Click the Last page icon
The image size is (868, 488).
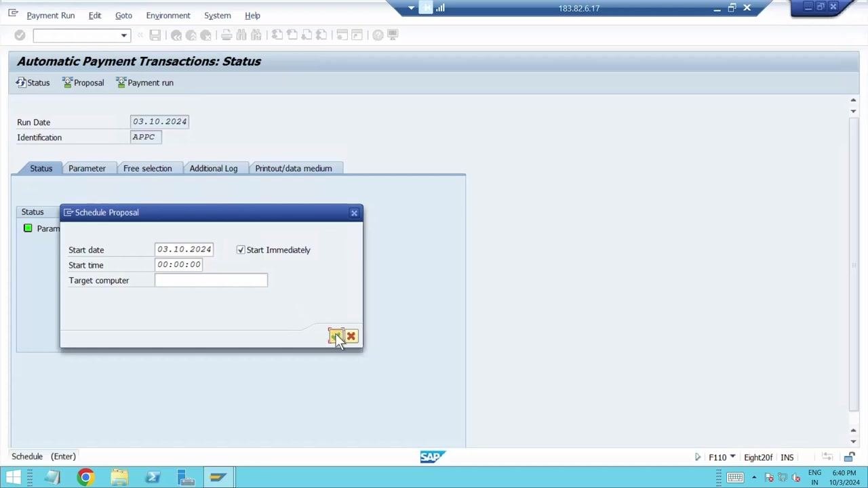321,35
